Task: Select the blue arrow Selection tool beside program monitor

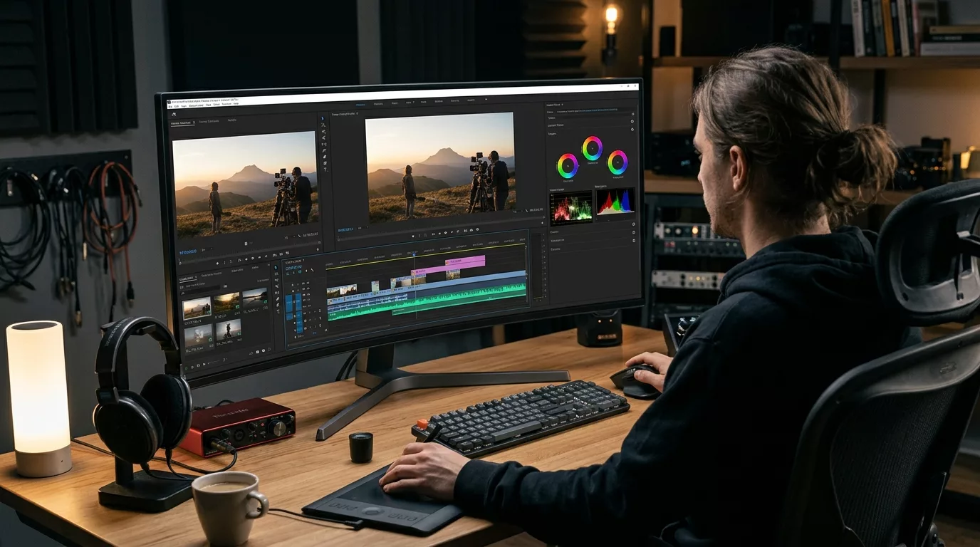Action: [323, 118]
